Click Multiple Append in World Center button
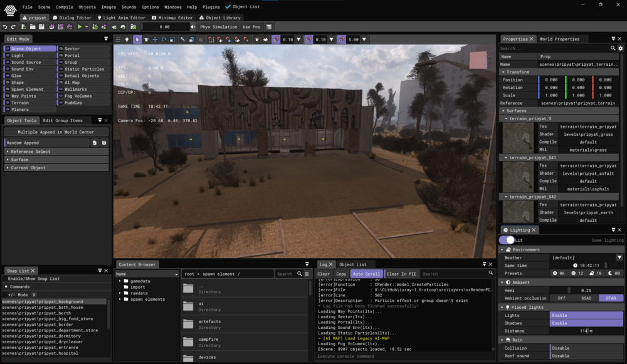Viewport: 627px width, 364px height. (x=56, y=132)
